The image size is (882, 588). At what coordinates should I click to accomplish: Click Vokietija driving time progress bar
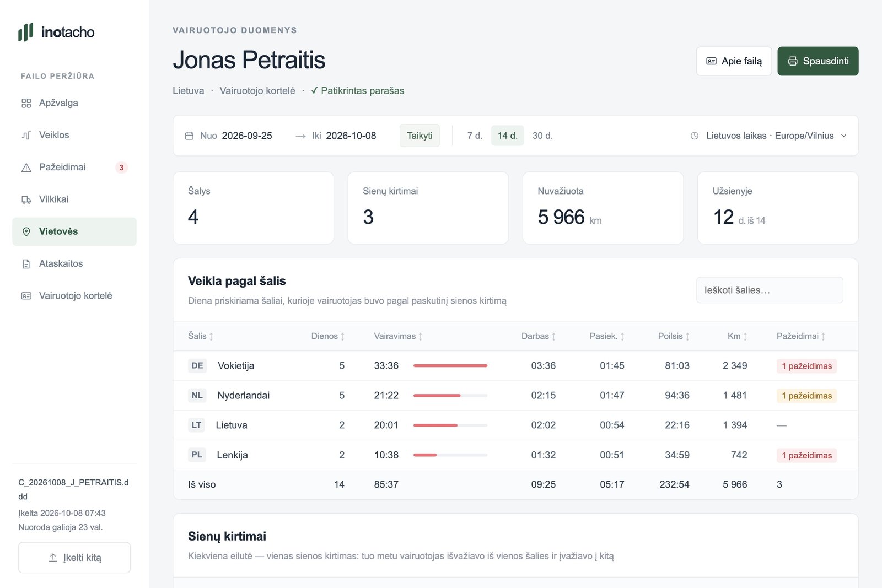point(450,366)
